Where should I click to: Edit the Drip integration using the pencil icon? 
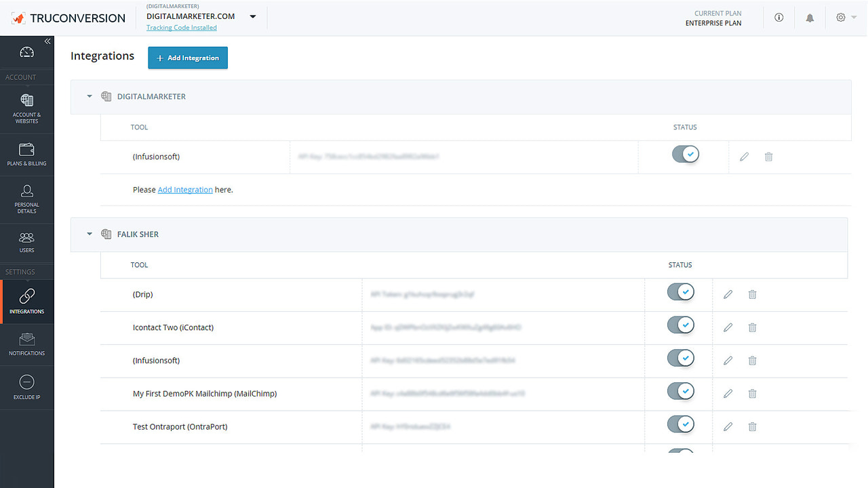coord(728,294)
